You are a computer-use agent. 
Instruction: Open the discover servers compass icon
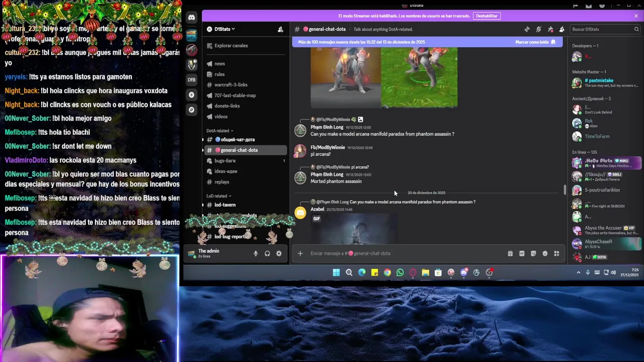click(x=191, y=110)
